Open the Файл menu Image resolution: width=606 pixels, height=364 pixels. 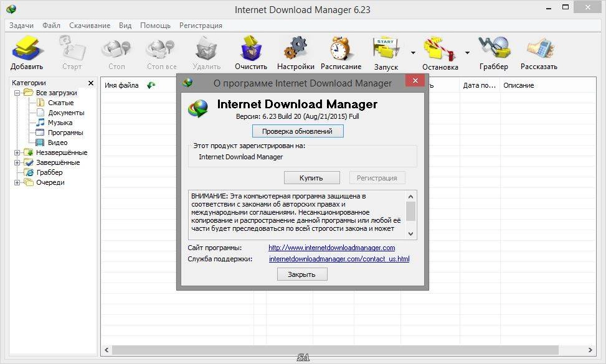pos(52,26)
